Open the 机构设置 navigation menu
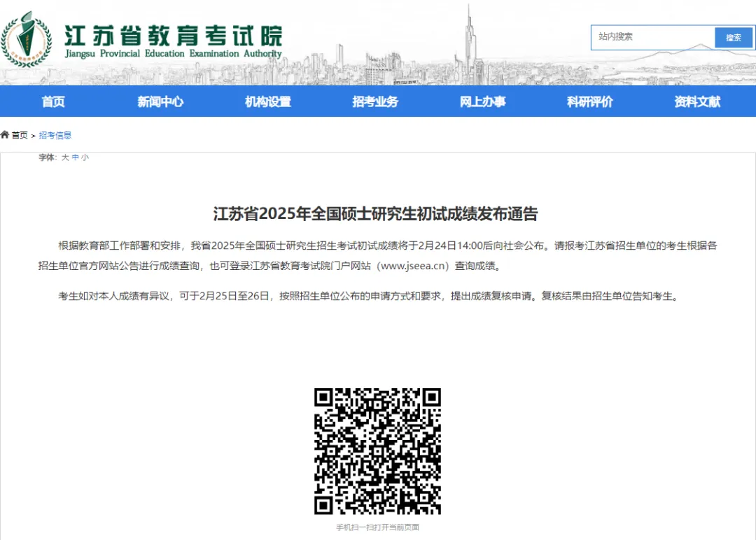The image size is (756, 540). 268,101
